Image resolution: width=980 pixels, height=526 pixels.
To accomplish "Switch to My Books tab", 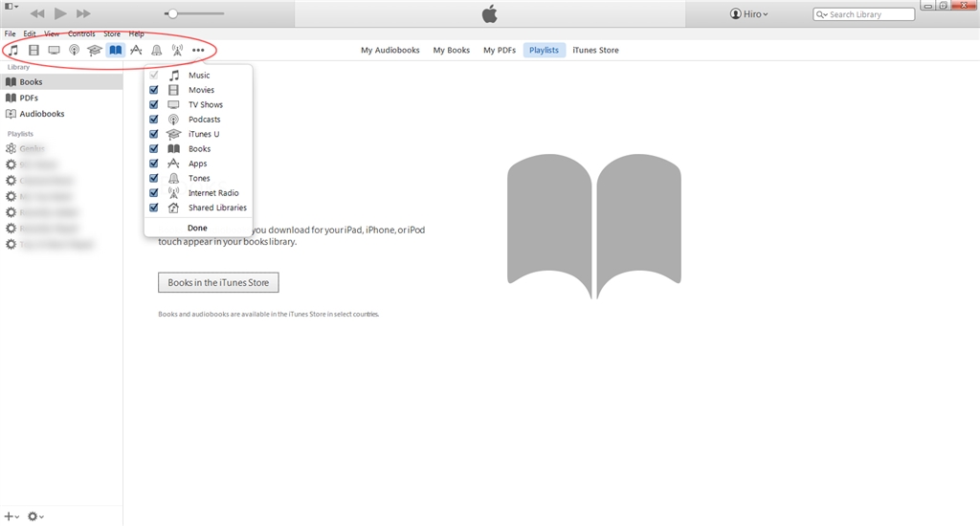I will 452,50.
